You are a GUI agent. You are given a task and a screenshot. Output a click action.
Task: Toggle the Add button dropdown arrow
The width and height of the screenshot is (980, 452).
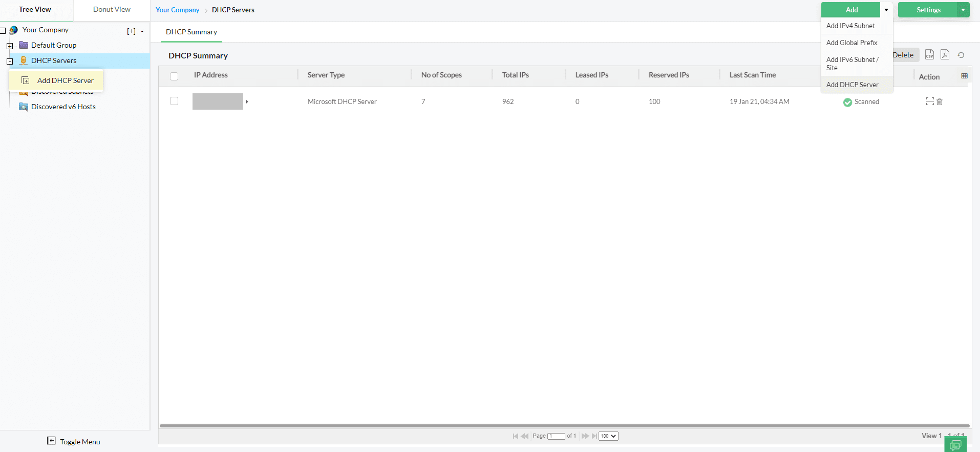tap(886, 10)
